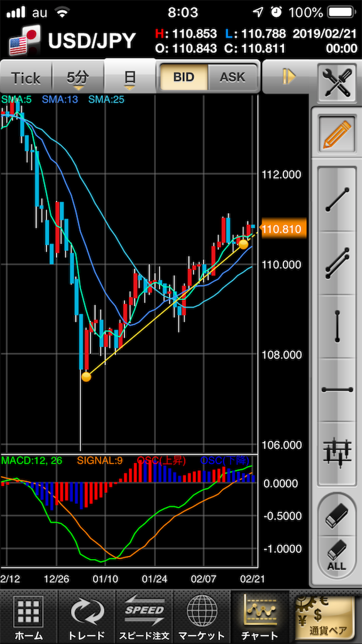This screenshot has height=644, width=362.
Task: Toggle the orange pencil drawing mode
Action: [x=337, y=135]
